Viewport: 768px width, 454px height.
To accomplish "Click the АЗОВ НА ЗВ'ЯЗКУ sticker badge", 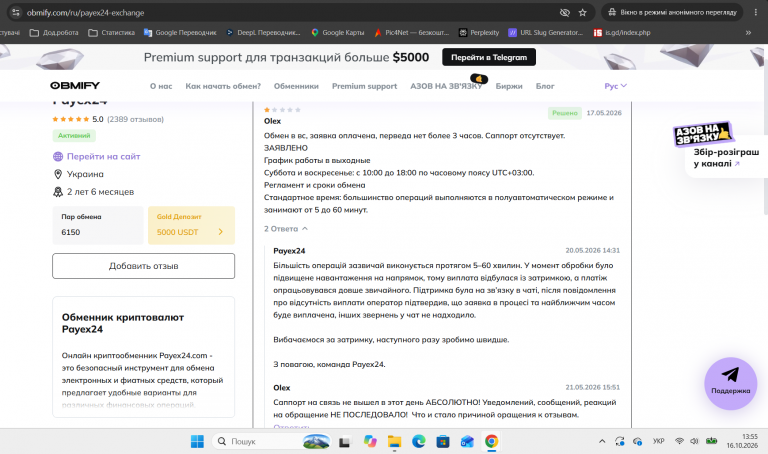I will click(x=702, y=134).
